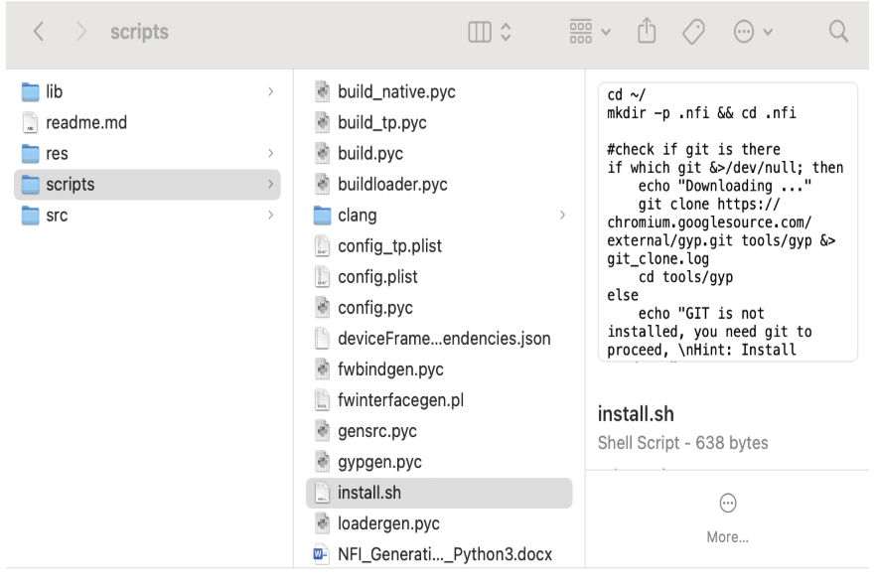Viewport: 876px width, 588px height.
Task: Click the build_tp.pyc file name
Action: (x=382, y=122)
